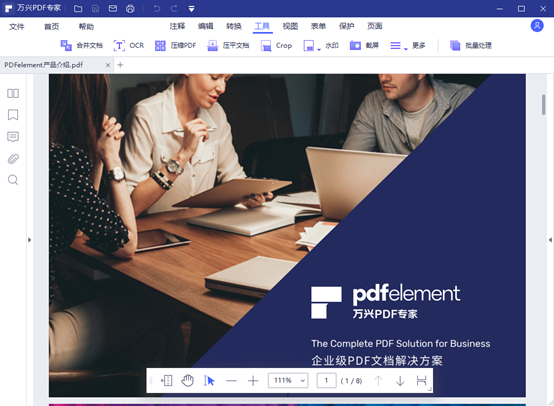Undo the last action
Screen dimensions: 554x406
(157, 8)
